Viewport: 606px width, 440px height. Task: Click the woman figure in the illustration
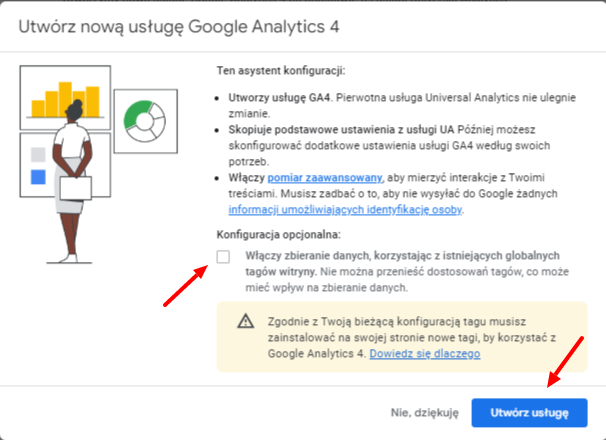72,182
